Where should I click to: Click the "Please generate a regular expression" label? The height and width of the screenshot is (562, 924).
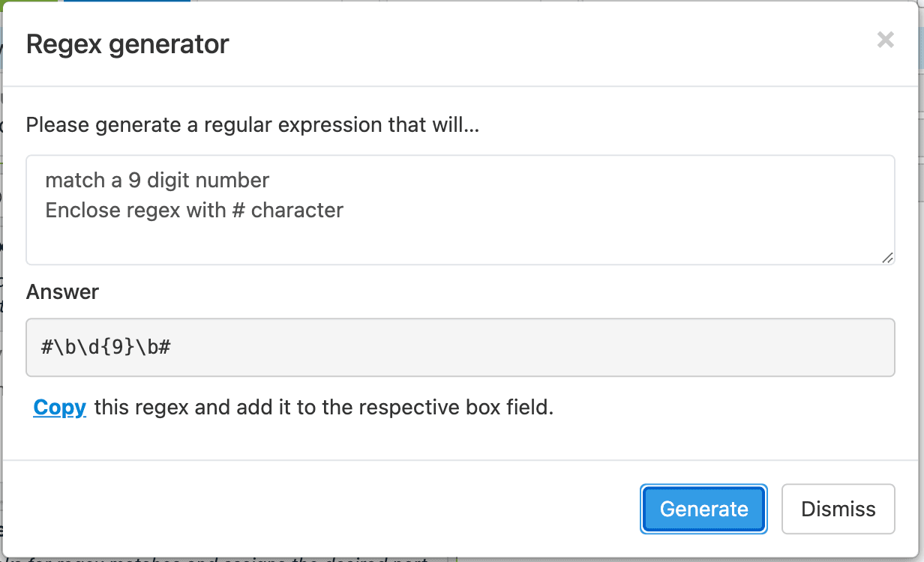pos(253,124)
